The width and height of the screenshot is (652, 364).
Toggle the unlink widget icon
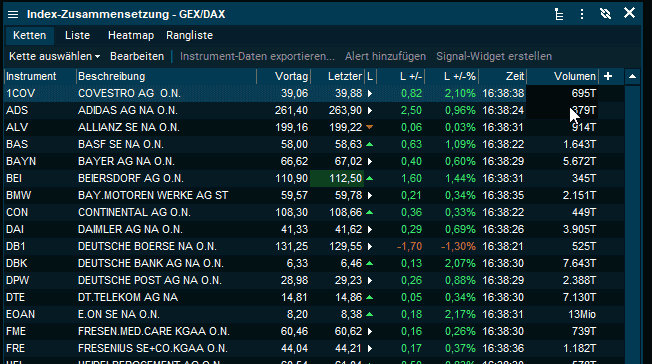pos(605,14)
